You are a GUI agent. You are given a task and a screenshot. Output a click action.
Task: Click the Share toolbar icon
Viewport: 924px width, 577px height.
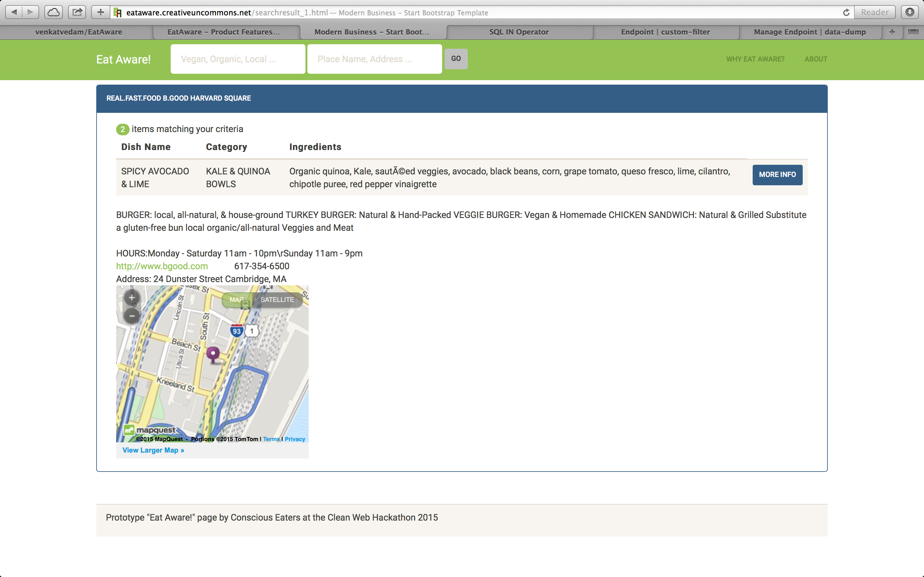[x=77, y=12]
